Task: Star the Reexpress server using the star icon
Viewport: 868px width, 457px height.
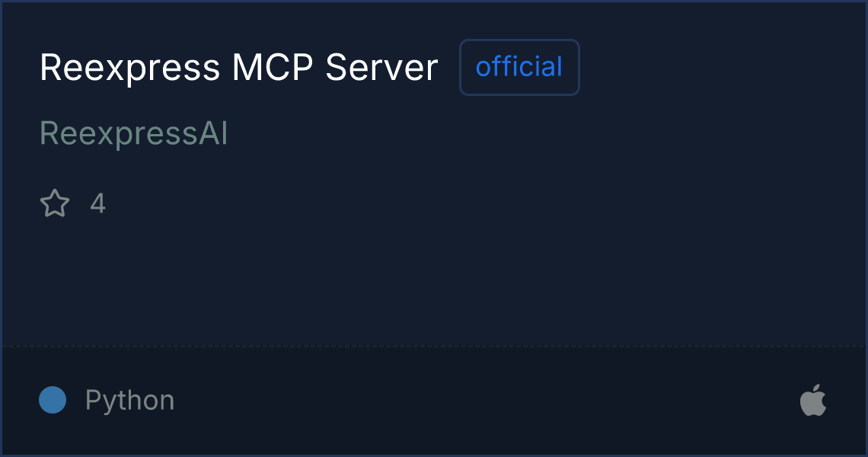Action: 55,203
